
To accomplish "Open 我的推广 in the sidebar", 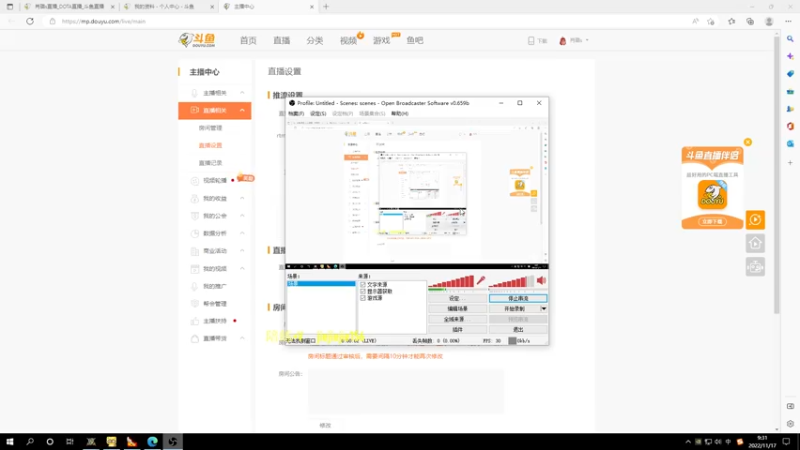I will point(215,286).
